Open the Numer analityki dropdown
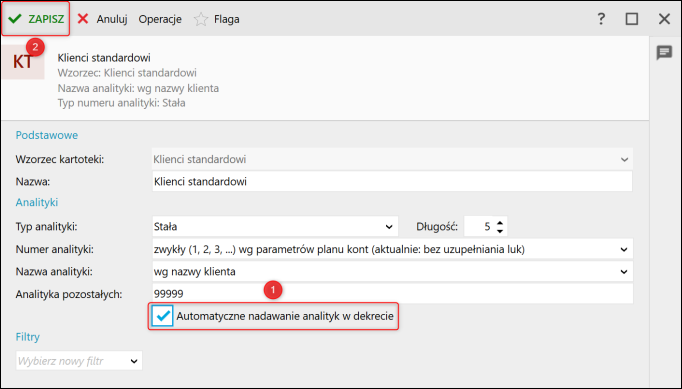 tap(624, 249)
